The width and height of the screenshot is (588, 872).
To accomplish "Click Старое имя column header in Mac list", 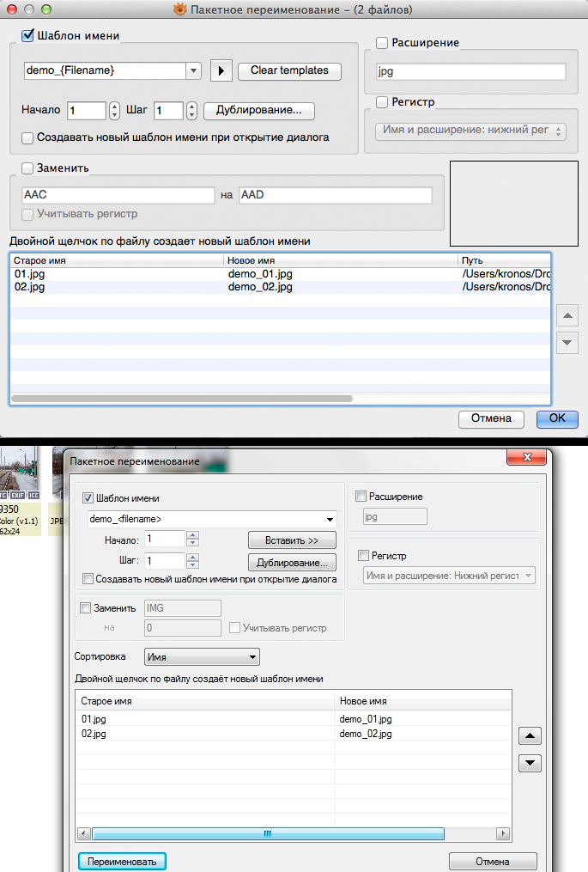I will pyautogui.click(x=118, y=260).
